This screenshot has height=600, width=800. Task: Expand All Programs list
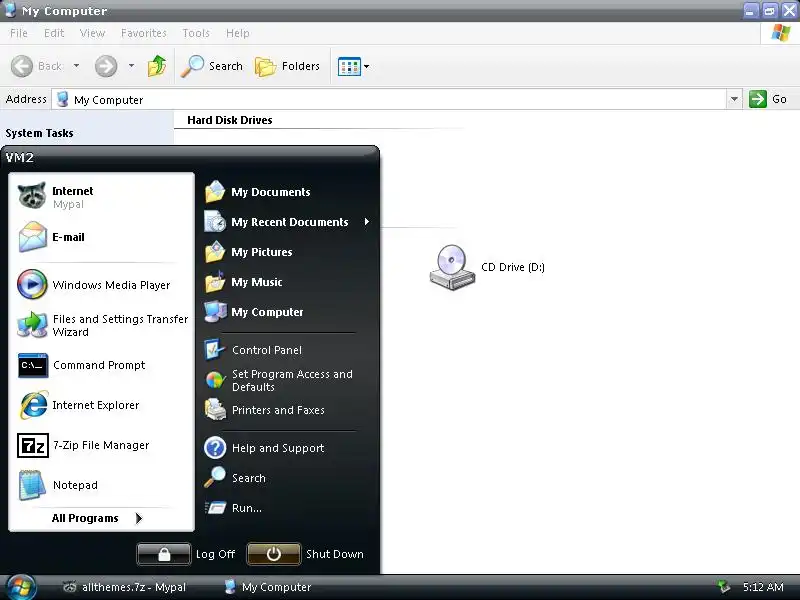97,518
